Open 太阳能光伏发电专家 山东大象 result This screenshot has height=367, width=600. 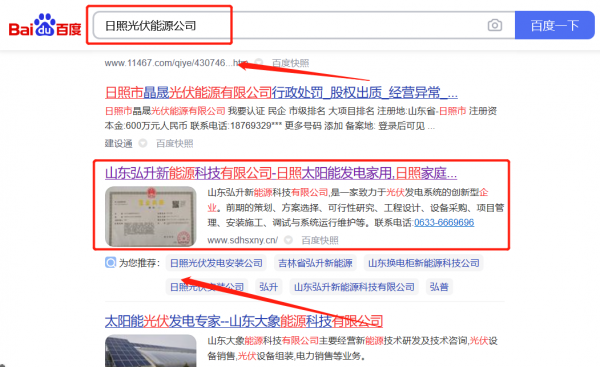(x=244, y=321)
